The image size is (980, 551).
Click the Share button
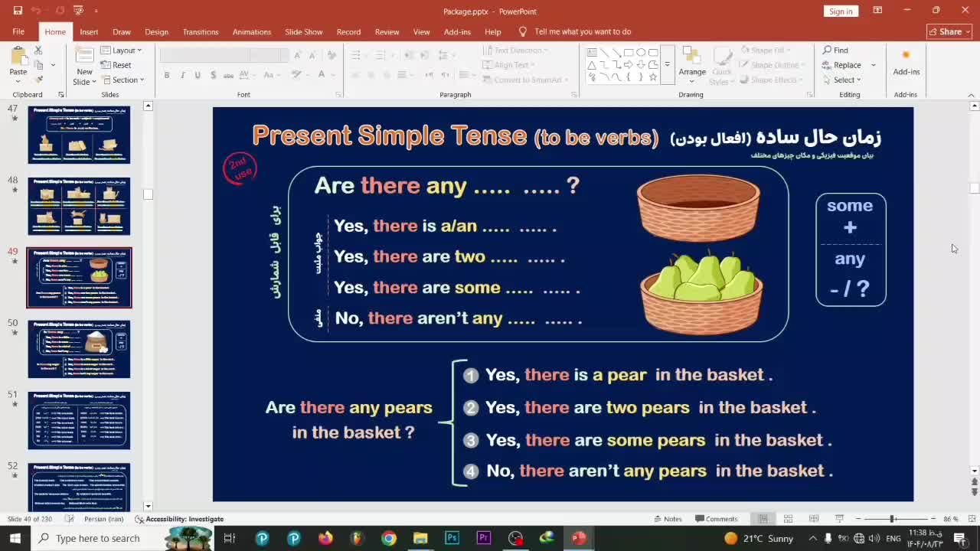949,32
